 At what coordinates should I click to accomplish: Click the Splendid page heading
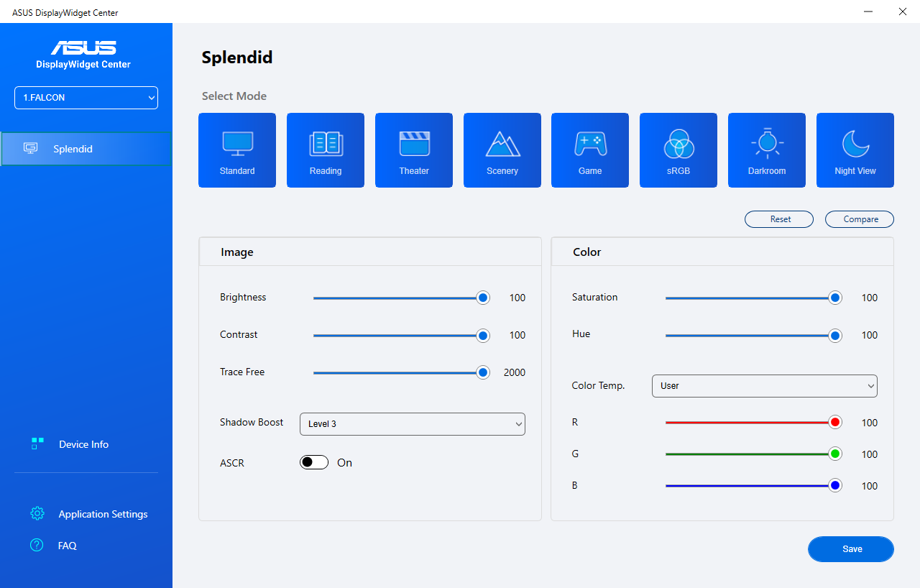tap(237, 58)
